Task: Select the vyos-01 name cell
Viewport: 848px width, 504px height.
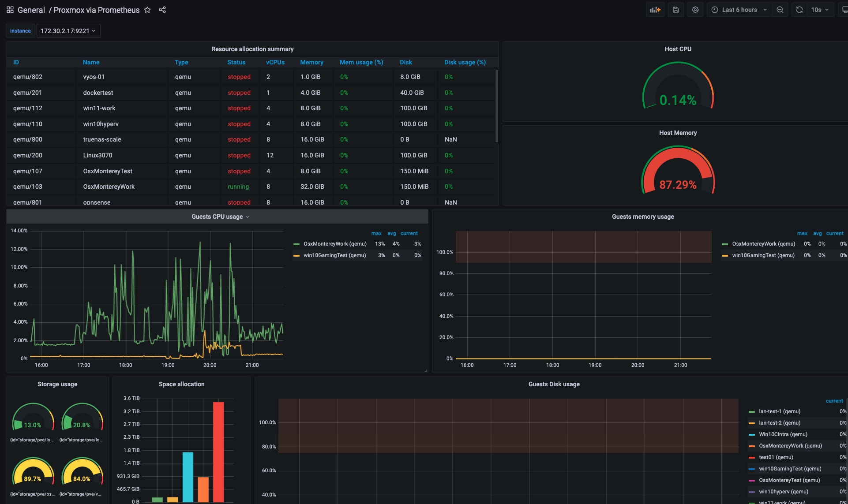Action: tap(94, 77)
